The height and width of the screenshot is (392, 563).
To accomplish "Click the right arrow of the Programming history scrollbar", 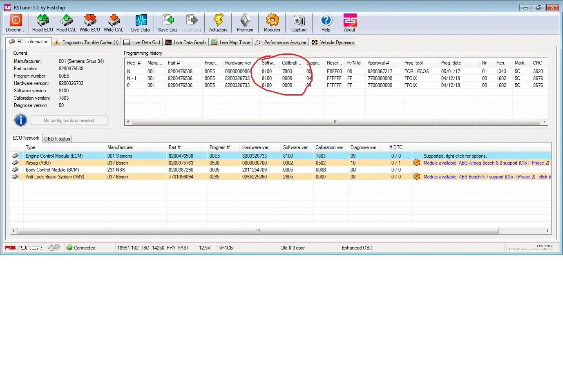I will click(x=544, y=122).
